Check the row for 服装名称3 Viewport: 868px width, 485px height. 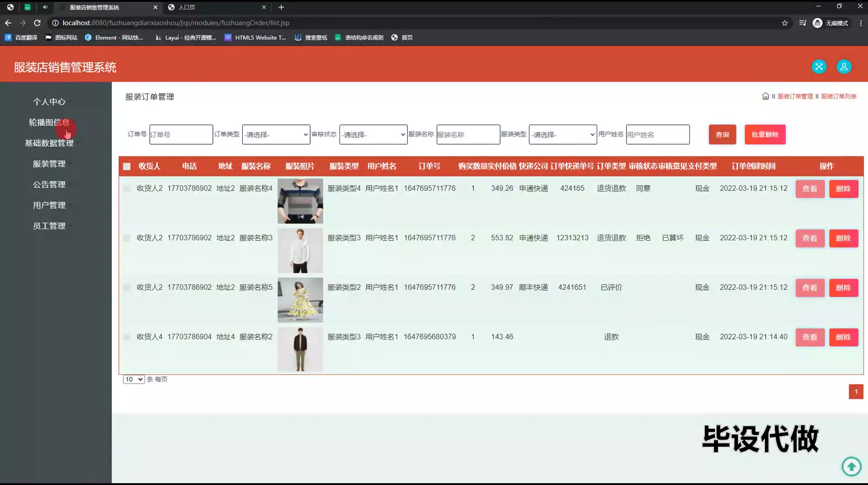pyautogui.click(x=127, y=238)
